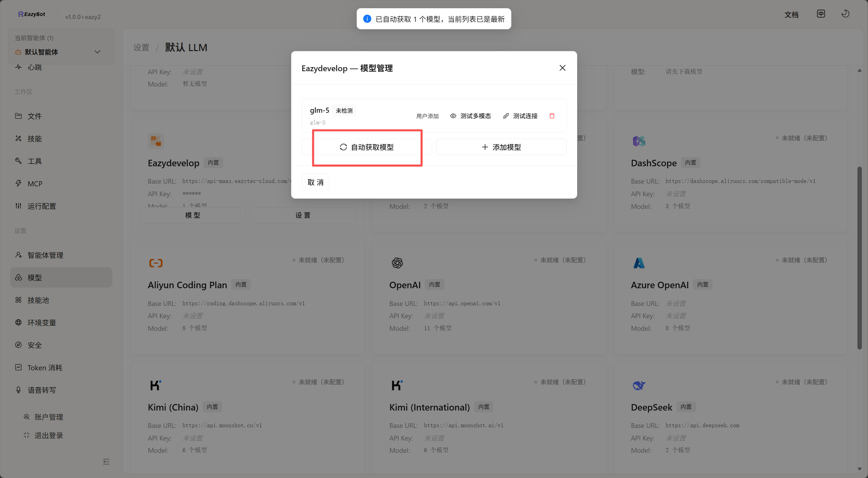Click the DashScope provider logo

coord(639,141)
